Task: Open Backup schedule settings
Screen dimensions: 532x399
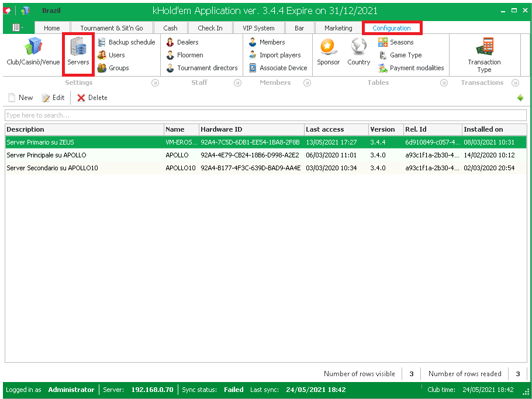Action: tap(126, 42)
